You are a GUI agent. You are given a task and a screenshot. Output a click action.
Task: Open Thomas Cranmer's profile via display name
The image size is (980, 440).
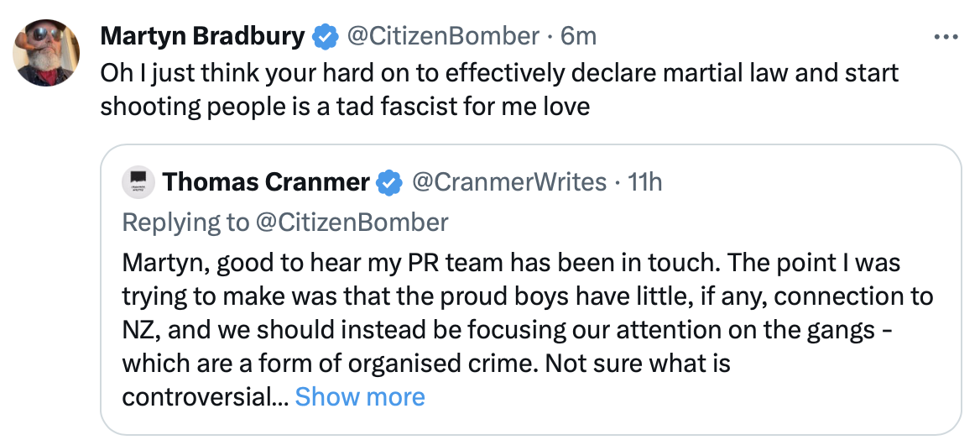point(266,181)
